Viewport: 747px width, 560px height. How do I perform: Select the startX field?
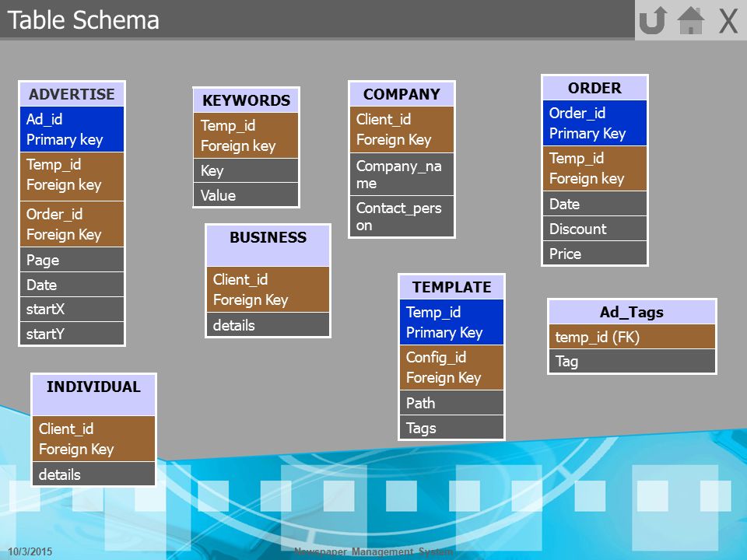pos(72,309)
